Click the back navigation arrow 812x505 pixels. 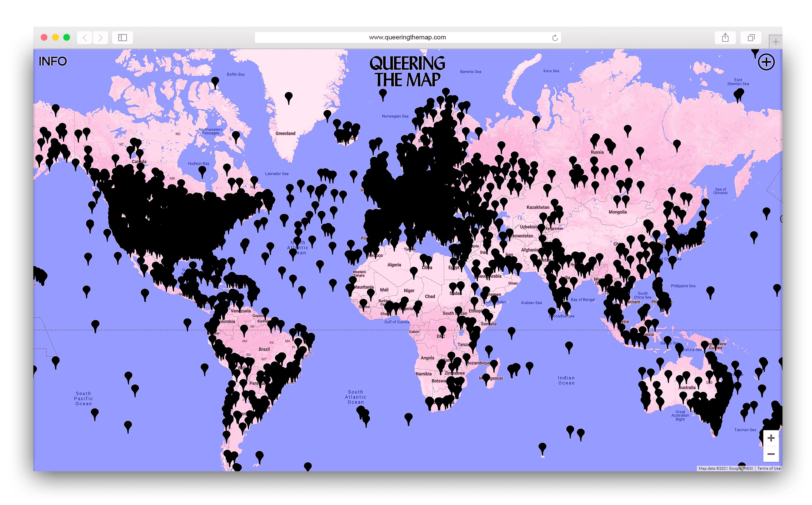[x=84, y=37]
